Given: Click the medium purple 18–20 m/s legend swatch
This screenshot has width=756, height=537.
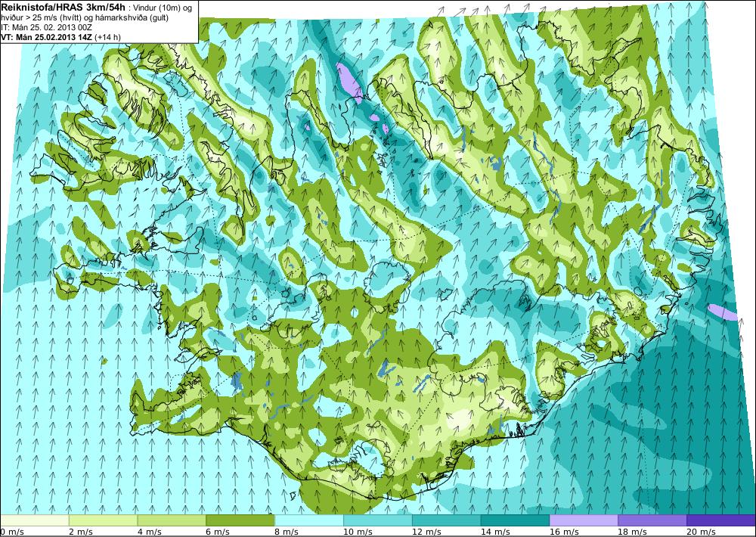Looking at the screenshot, I should click(x=652, y=520).
